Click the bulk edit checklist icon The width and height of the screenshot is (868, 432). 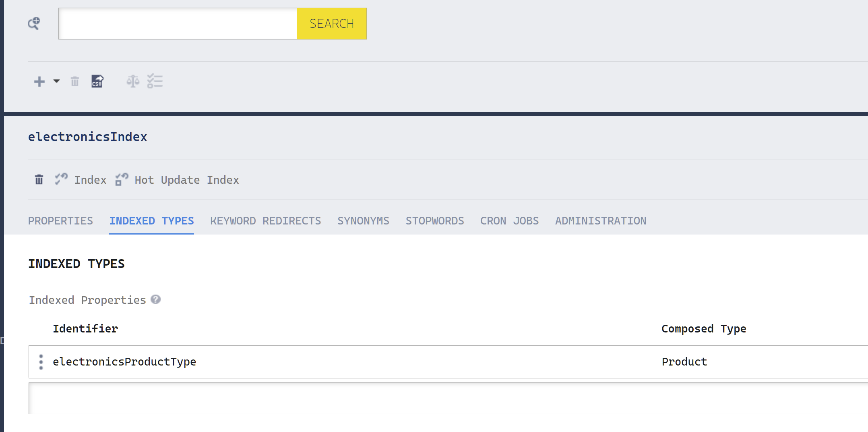click(x=155, y=81)
